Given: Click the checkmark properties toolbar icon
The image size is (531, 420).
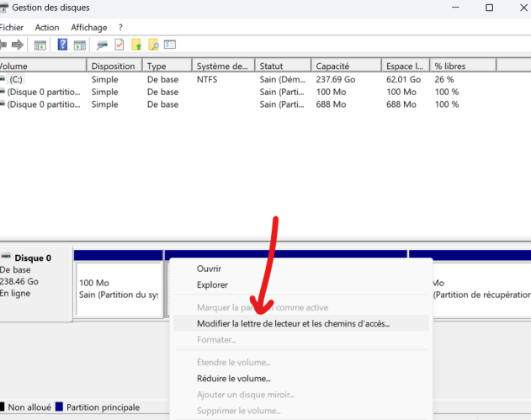Looking at the screenshot, I should pos(119,45).
